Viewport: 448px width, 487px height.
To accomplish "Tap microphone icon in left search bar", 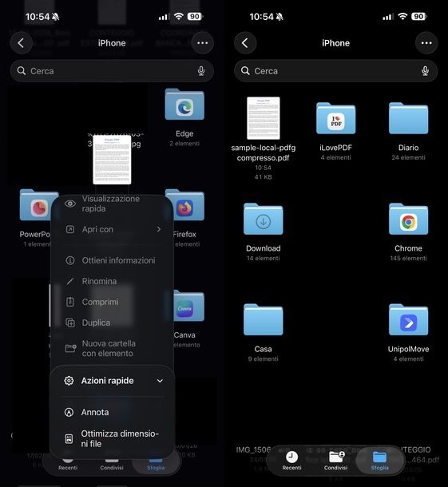I will (x=201, y=71).
